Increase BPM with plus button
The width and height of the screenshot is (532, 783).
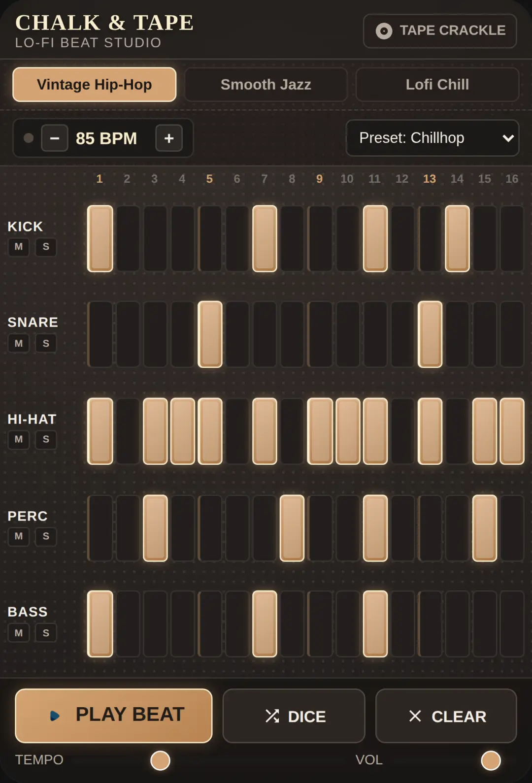(x=169, y=138)
